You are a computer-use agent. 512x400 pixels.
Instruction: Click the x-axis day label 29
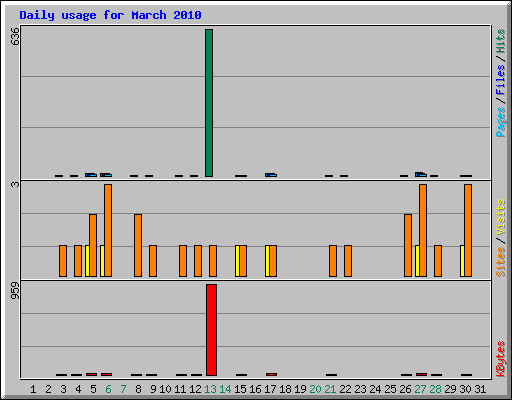tap(450, 389)
